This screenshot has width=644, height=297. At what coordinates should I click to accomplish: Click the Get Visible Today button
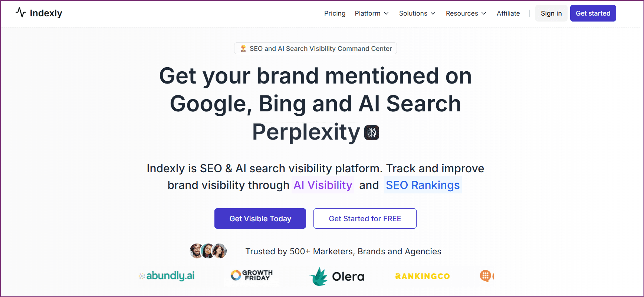(x=260, y=218)
